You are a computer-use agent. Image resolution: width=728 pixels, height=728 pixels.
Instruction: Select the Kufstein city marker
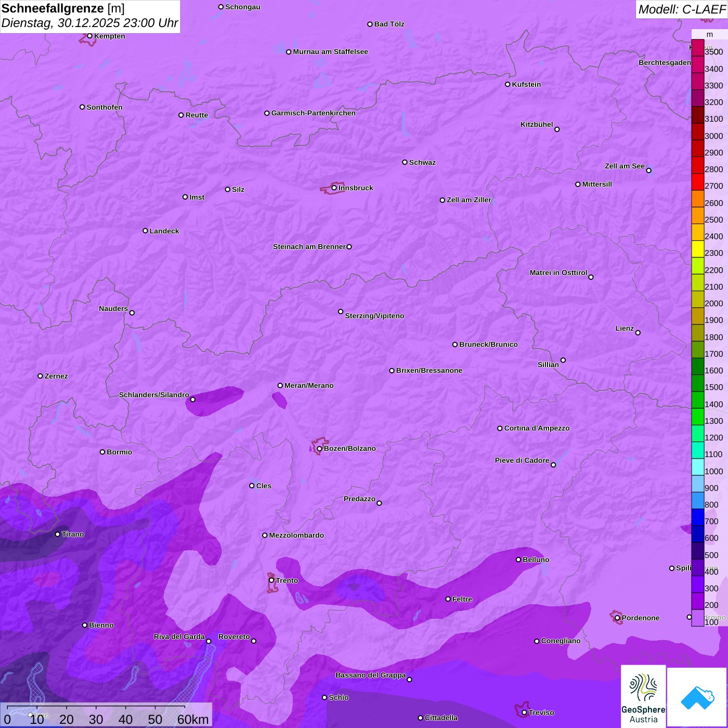click(x=508, y=84)
